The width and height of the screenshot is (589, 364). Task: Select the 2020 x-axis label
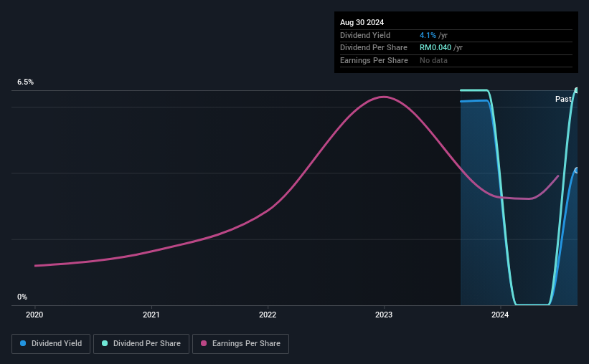coord(34,315)
